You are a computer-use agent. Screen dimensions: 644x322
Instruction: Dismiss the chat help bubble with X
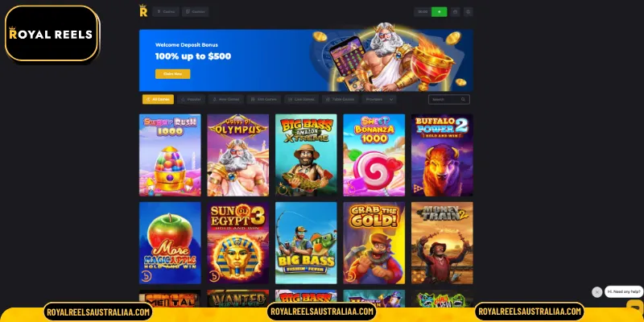597,292
